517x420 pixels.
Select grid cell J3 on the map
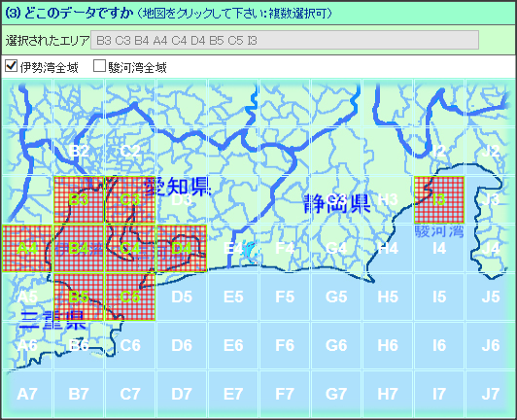pos(491,199)
